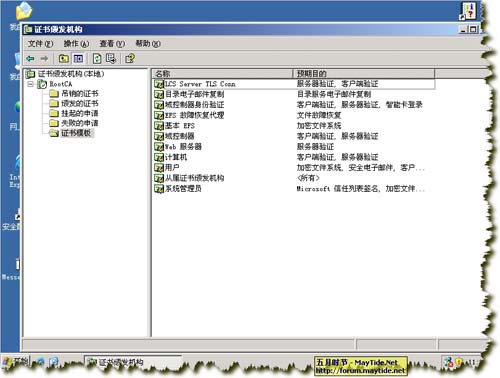Toggle the show/hide console tree icon
Image resolution: width=500 pixels, height=378 pixels.
[x=78, y=59]
